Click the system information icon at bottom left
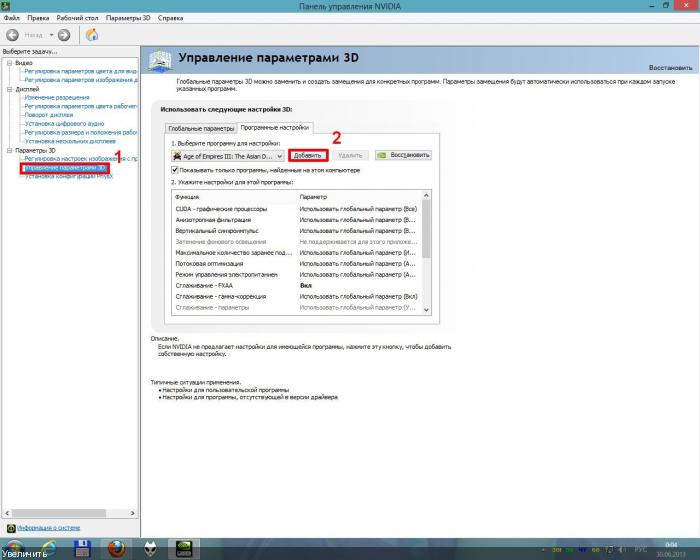The width and height of the screenshot is (700, 560). click(x=11, y=528)
